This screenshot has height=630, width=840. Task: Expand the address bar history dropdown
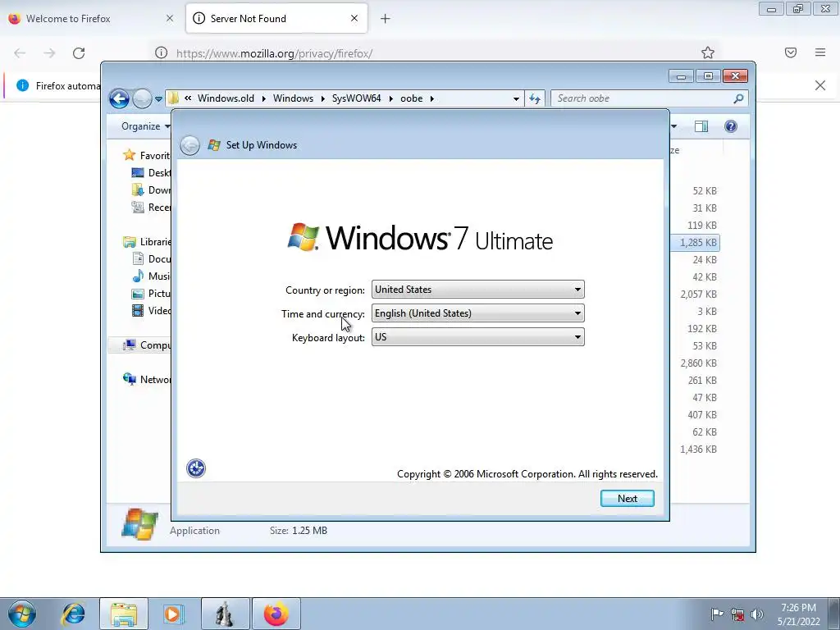[516, 98]
